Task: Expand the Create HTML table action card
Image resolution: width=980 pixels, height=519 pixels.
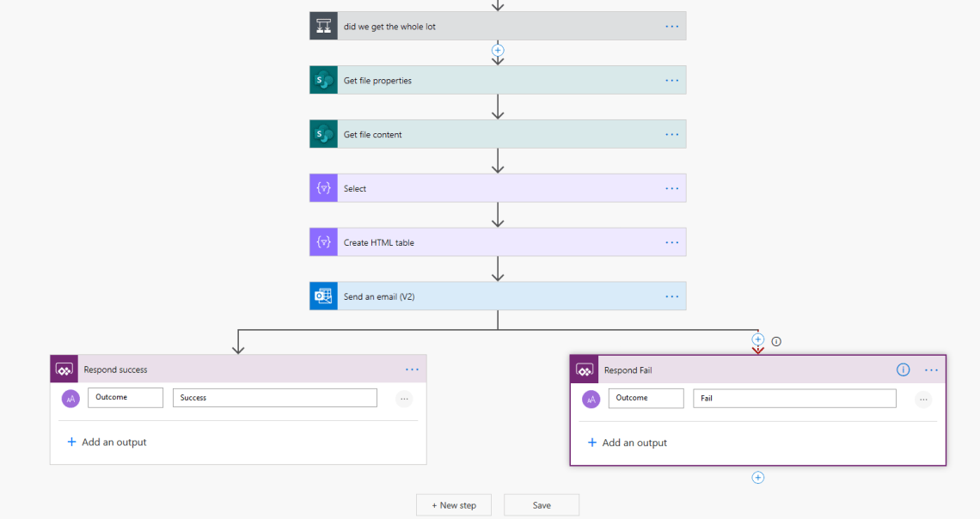Action: coord(499,242)
